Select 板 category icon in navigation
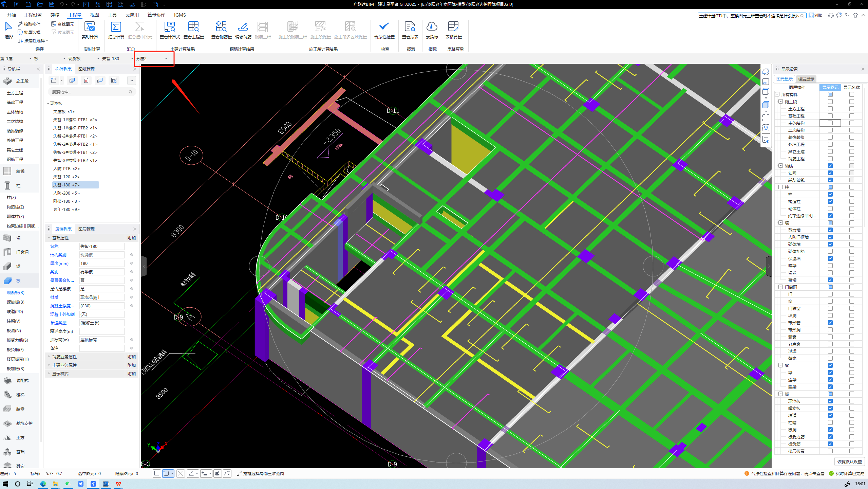868x489 pixels. 7,281
